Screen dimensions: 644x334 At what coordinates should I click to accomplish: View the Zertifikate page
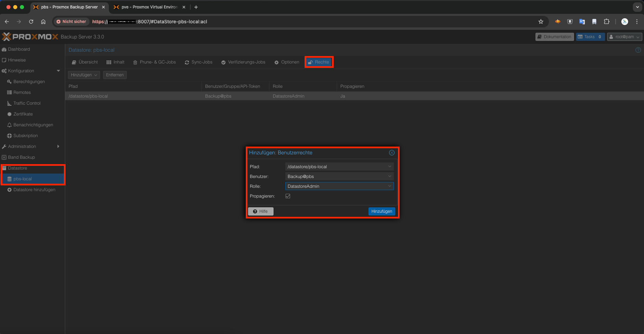(23, 114)
